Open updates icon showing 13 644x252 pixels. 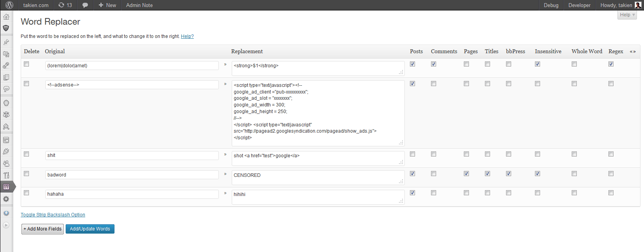pyautogui.click(x=65, y=5)
